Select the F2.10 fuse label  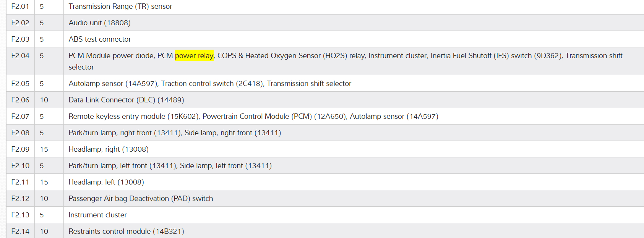(20, 166)
